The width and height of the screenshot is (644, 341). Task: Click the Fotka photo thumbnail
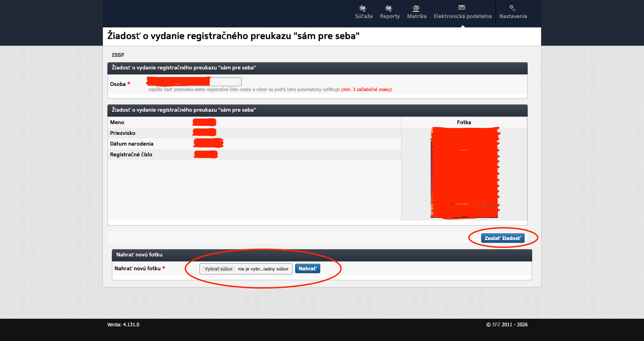(x=464, y=173)
